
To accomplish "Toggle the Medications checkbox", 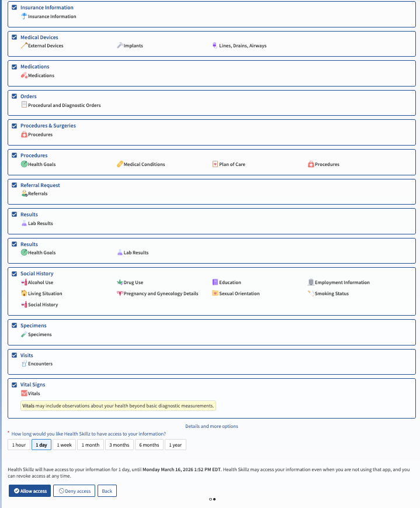I will pyautogui.click(x=14, y=67).
